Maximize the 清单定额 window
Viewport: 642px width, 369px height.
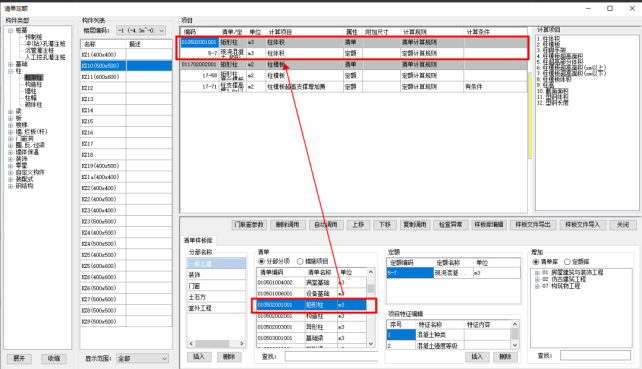point(610,8)
